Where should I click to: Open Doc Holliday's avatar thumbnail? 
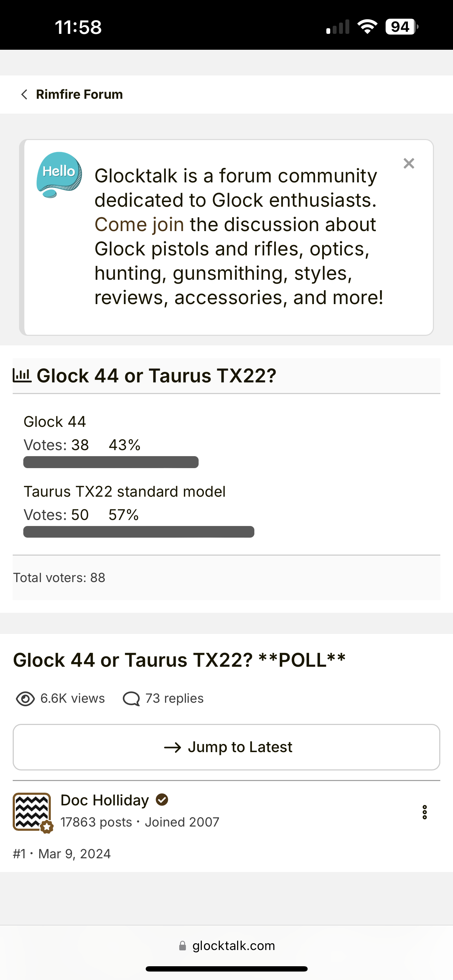(x=32, y=812)
